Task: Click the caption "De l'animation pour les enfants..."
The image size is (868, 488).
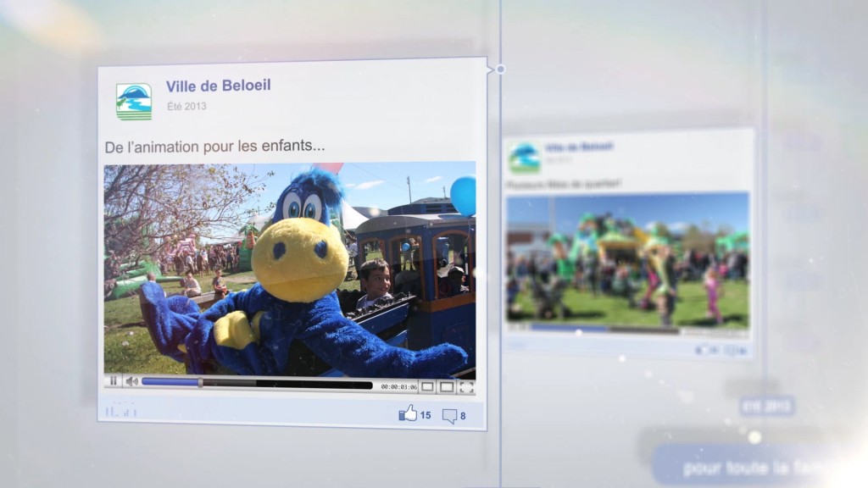Action: 214,147
